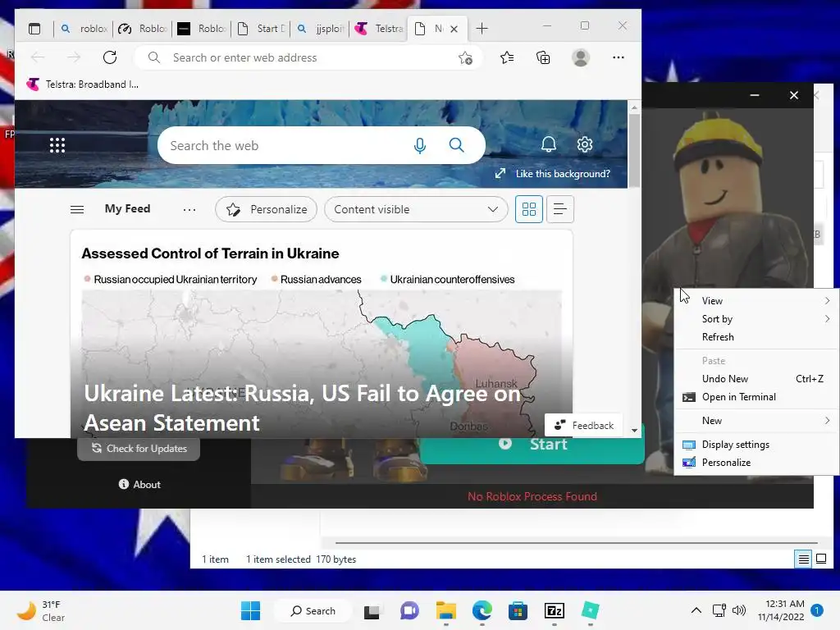Open the Edge profile avatar
840x630 pixels.
(x=581, y=57)
